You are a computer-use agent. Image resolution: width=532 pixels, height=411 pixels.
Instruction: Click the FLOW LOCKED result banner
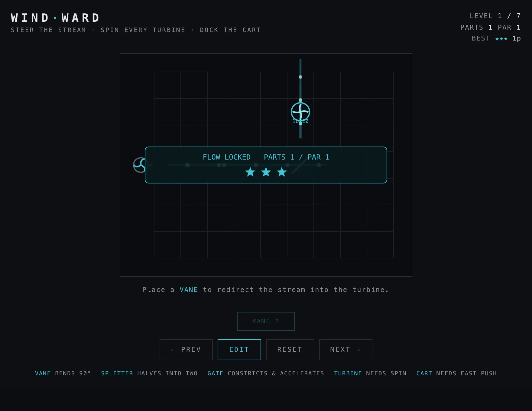[266, 165]
